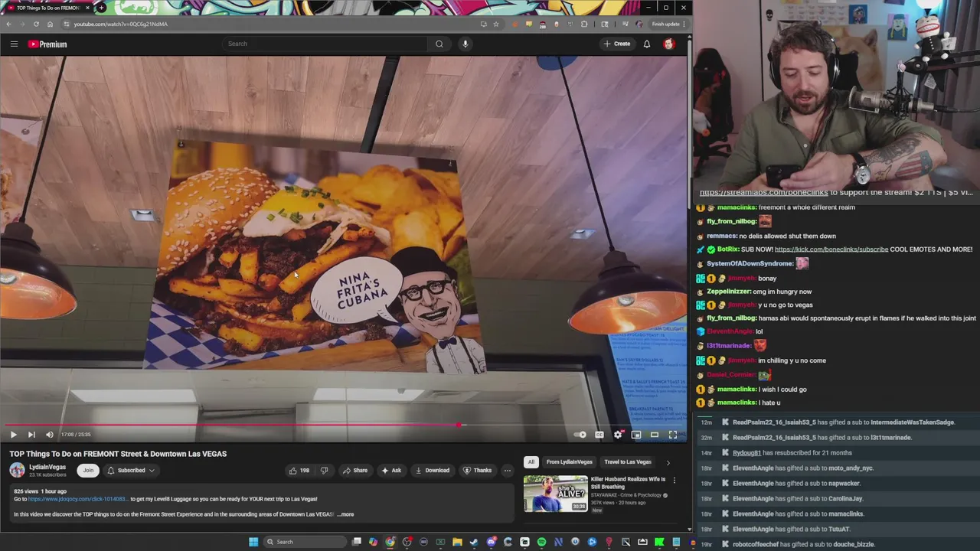The width and height of the screenshot is (980, 551).
Task: Open Killer Husband video thumbnail
Action: pos(555,494)
